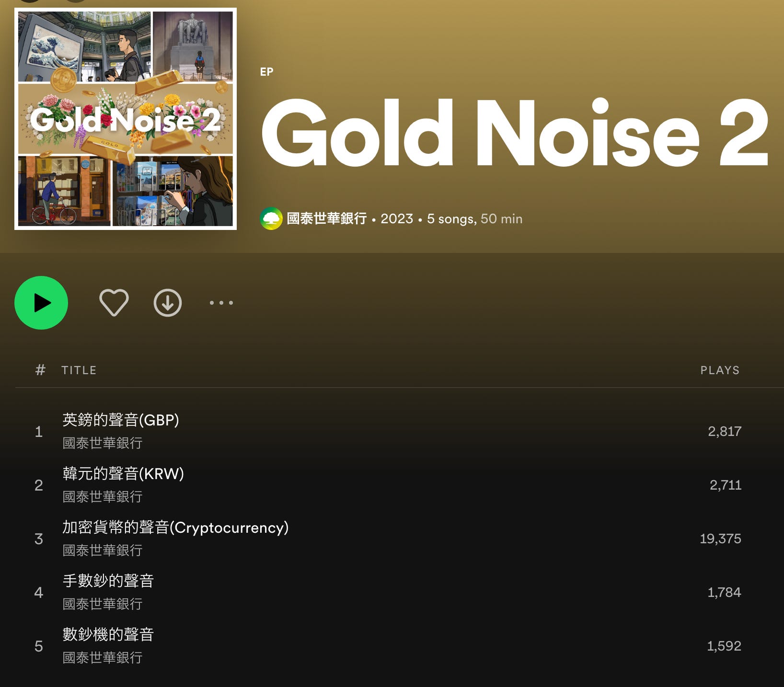Open artist link under 英鎊的聲音(GBP)
Image resolution: width=784 pixels, height=687 pixels.
point(103,443)
